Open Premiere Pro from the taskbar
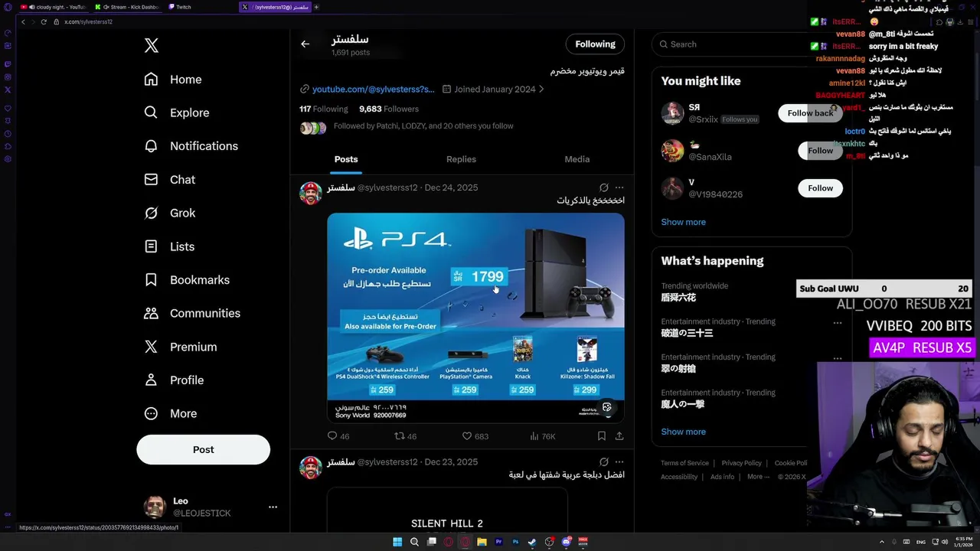 coord(498,542)
